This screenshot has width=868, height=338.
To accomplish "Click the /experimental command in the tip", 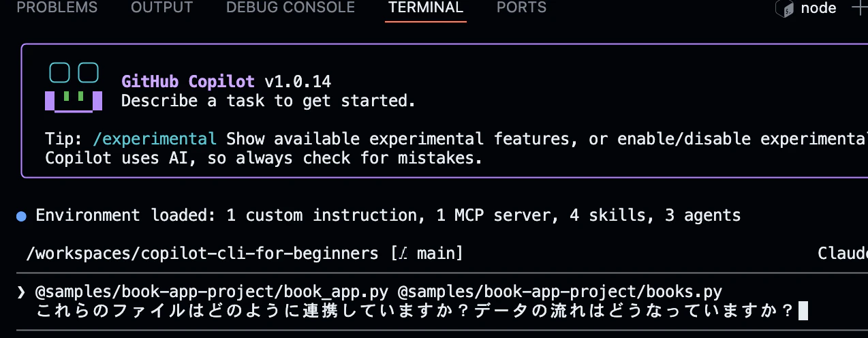I will click(155, 139).
